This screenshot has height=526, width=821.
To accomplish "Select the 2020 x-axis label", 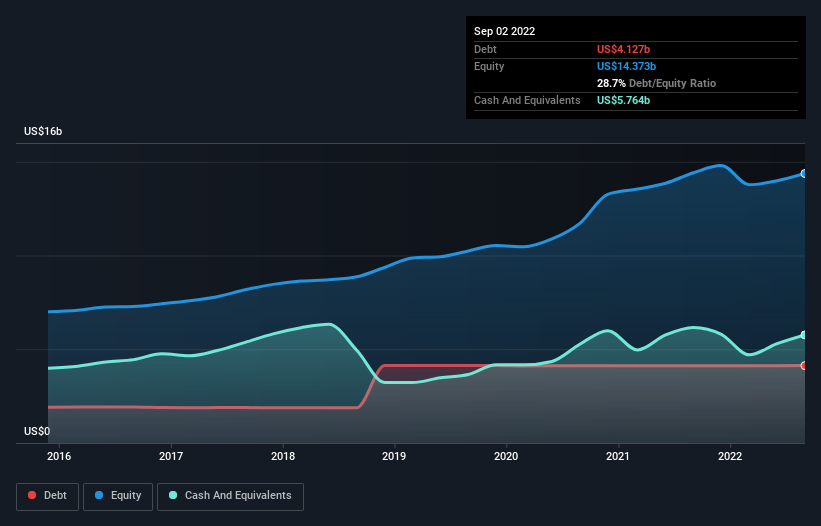I will 506,456.
